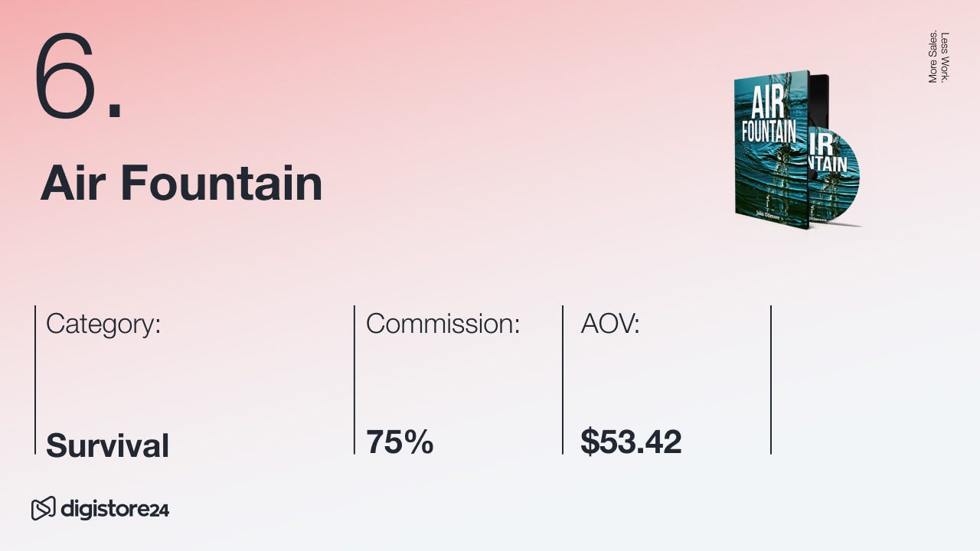Click the large "Air Fountain" heading
Viewport: 980px width, 551px height.
(181, 184)
